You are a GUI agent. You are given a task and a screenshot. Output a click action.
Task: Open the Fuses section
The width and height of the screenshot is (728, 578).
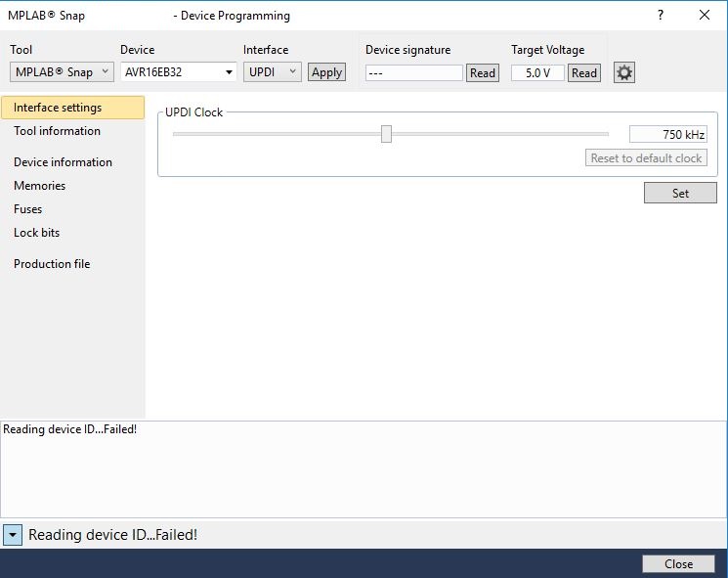tap(28, 209)
